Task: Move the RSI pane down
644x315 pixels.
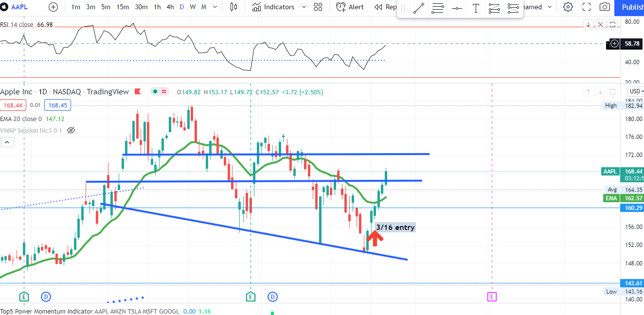Action: point(589,24)
